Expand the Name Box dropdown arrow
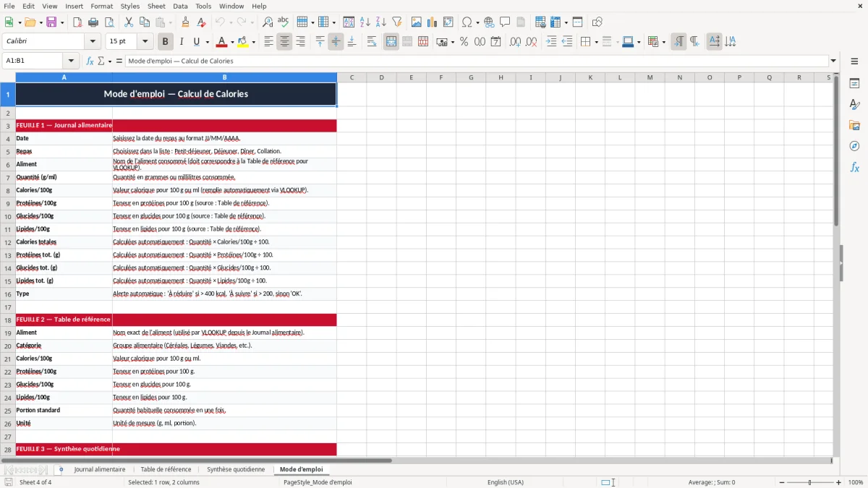 coord(71,61)
